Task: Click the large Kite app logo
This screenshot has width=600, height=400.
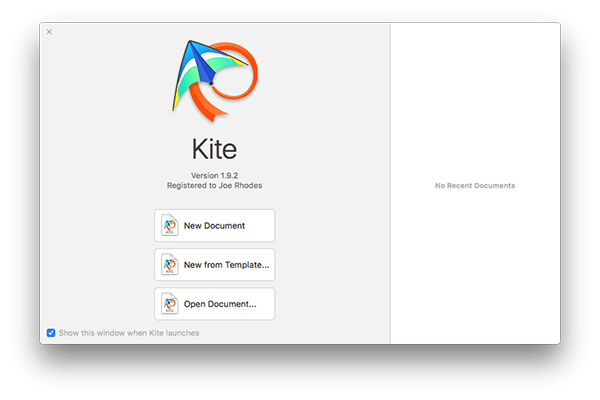Action: 214,81
